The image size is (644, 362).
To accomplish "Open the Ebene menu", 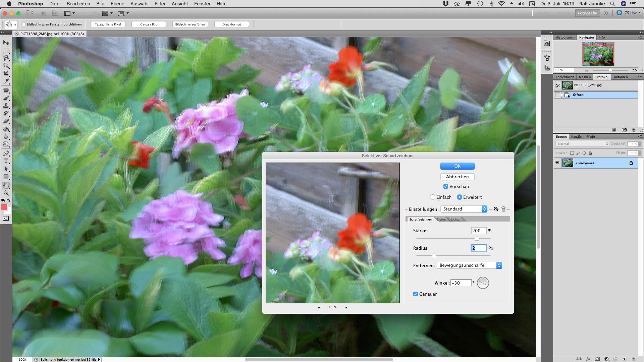I will click(117, 4).
